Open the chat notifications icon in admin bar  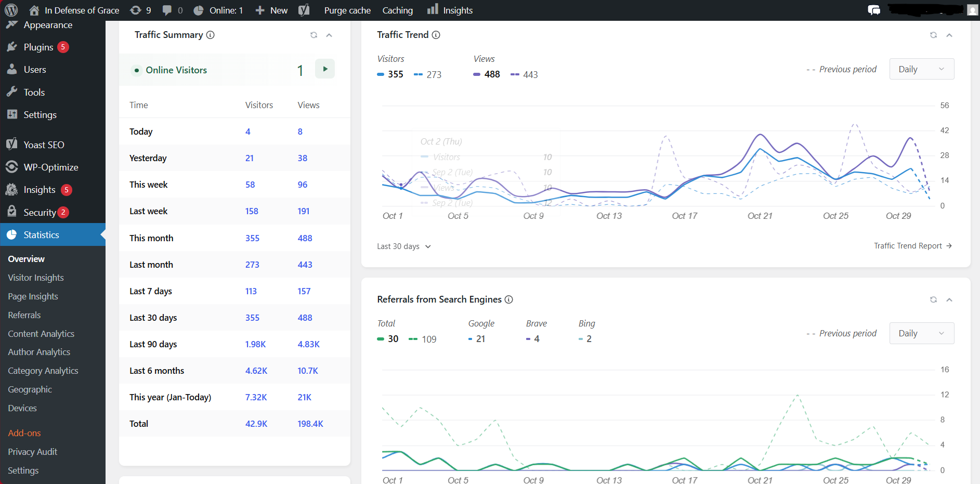coord(874,10)
